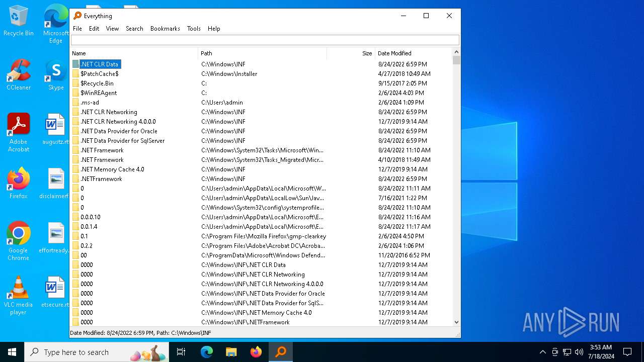The width and height of the screenshot is (644, 362).
Task: Open the Adobe Acrobat desktop shortcut
Action: pos(18,132)
